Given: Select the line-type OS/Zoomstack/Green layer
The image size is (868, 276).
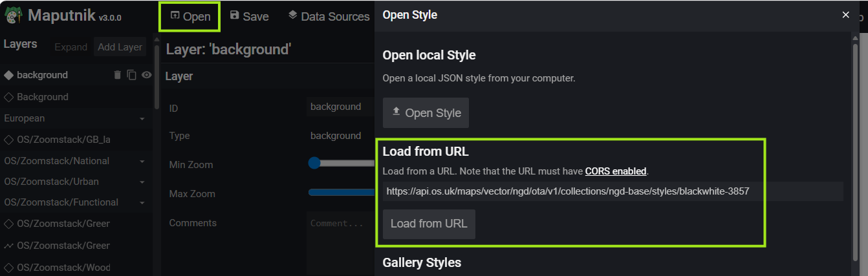Looking at the screenshot, I should (x=63, y=246).
